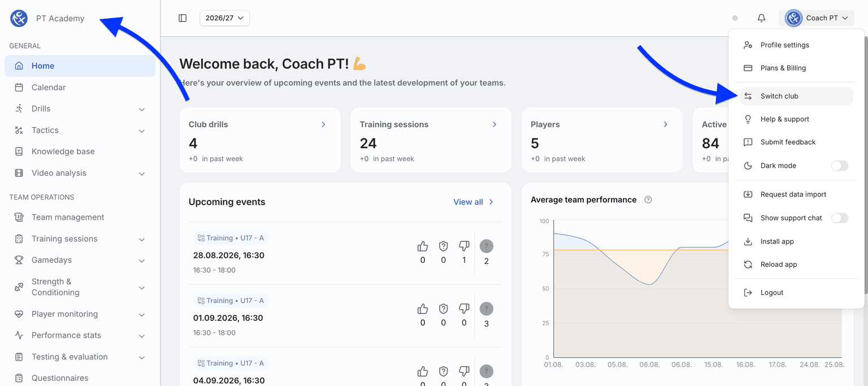The height and width of the screenshot is (386, 868).
Task: Open Profile settings menu entry
Action: [x=796, y=45]
